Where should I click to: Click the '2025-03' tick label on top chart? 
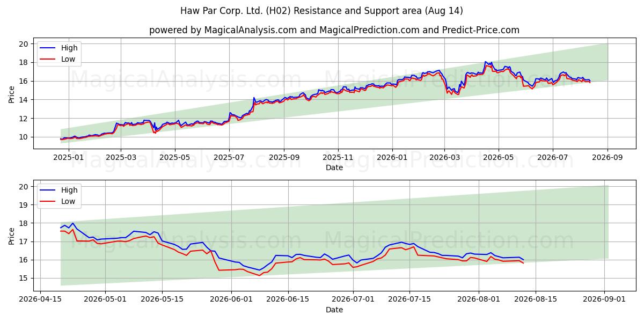tap(121, 157)
